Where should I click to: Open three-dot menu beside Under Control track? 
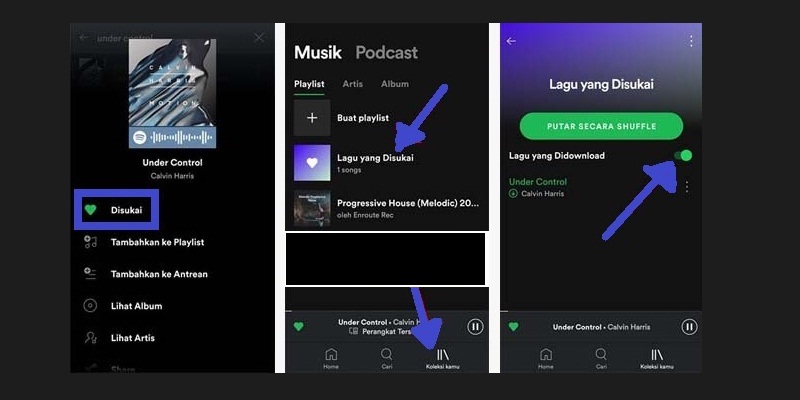(x=687, y=187)
